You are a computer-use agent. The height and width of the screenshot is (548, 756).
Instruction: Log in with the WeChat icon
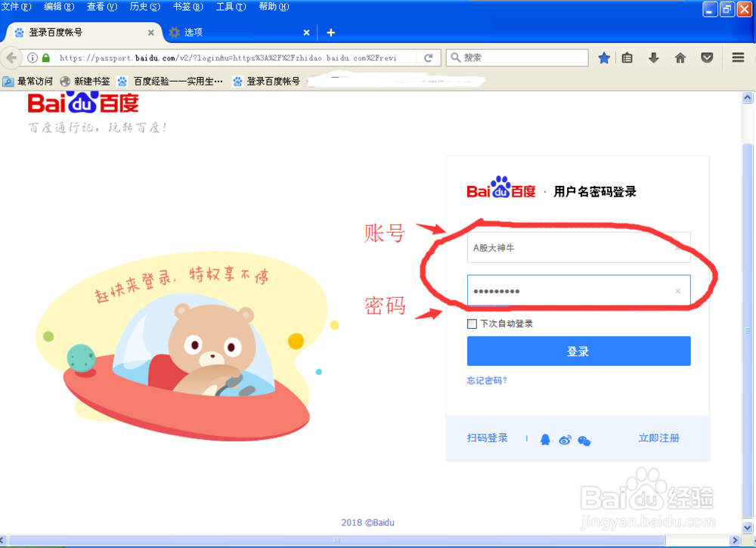click(x=584, y=441)
